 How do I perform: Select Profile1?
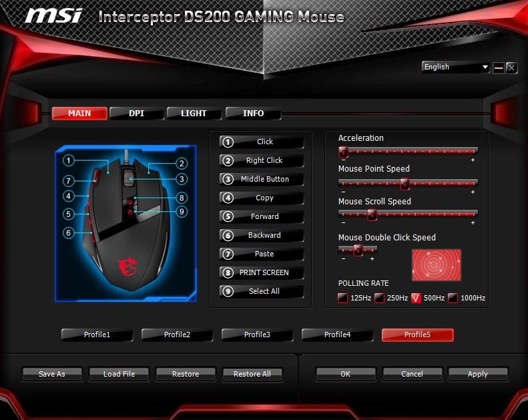coord(97,335)
